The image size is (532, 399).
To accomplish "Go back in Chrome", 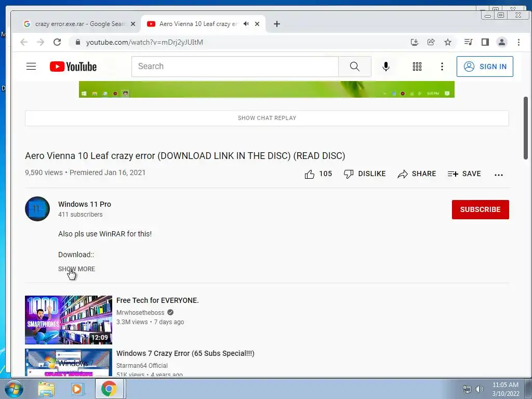I will click(24, 42).
